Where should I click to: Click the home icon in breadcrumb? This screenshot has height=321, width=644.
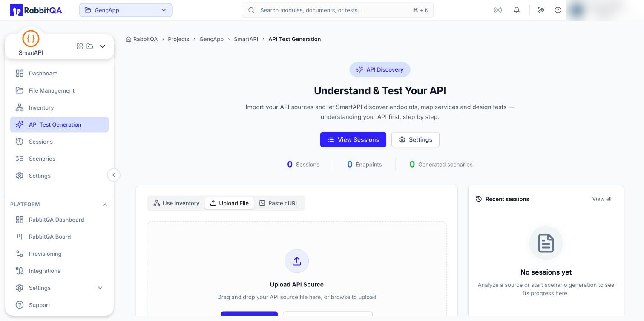point(129,39)
